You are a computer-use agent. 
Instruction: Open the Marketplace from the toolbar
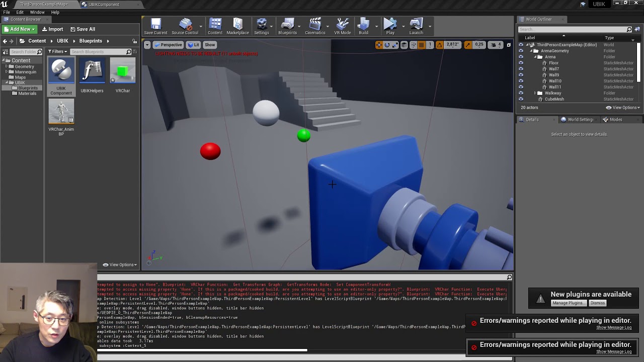[x=237, y=27]
